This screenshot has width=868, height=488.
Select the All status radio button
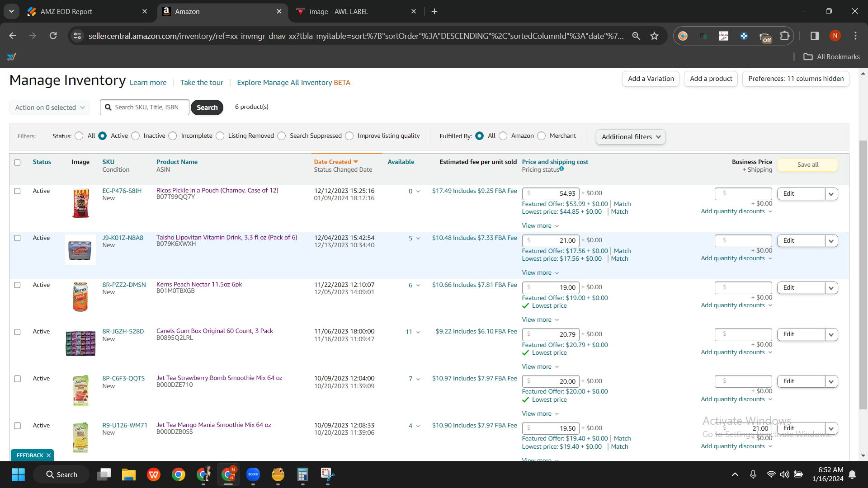click(x=79, y=136)
